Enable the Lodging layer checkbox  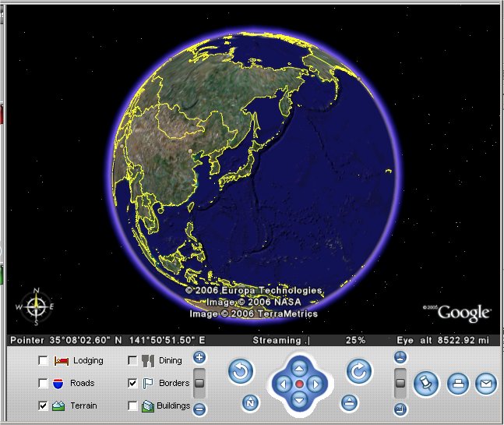(x=43, y=361)
